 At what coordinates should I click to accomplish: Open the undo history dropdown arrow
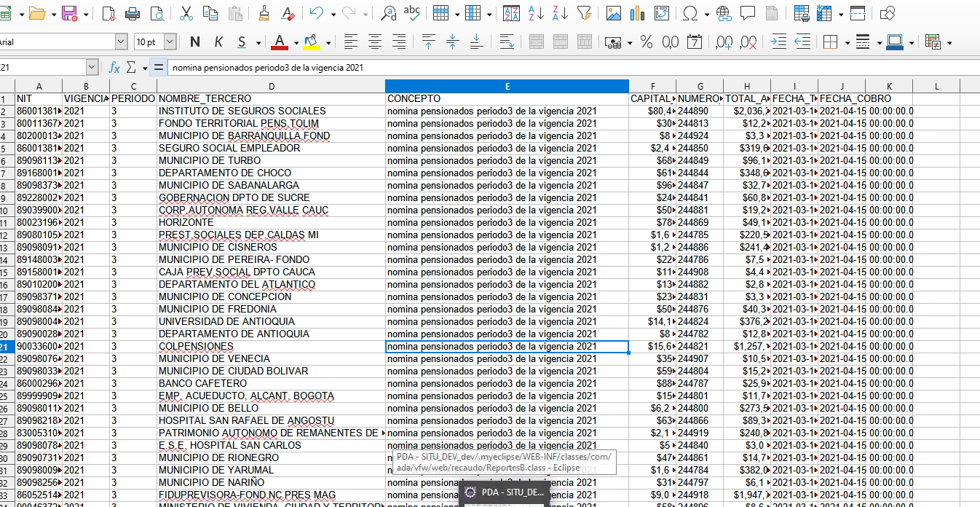333,14
